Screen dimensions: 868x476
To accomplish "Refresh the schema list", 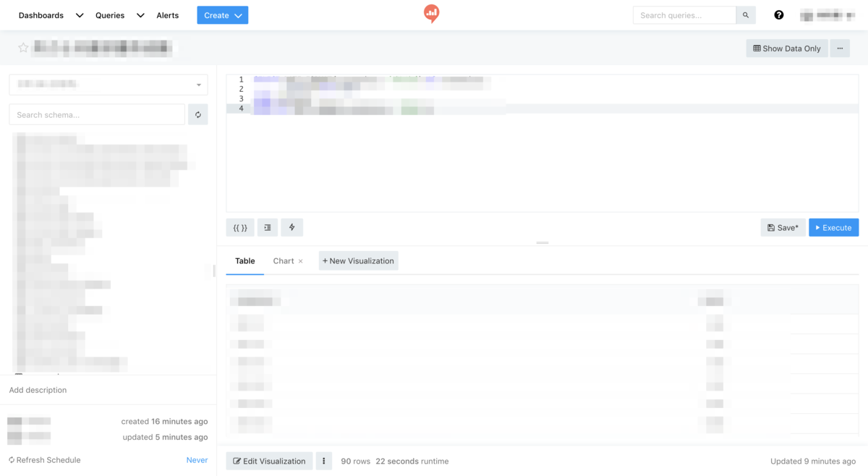I will point(198,114).
